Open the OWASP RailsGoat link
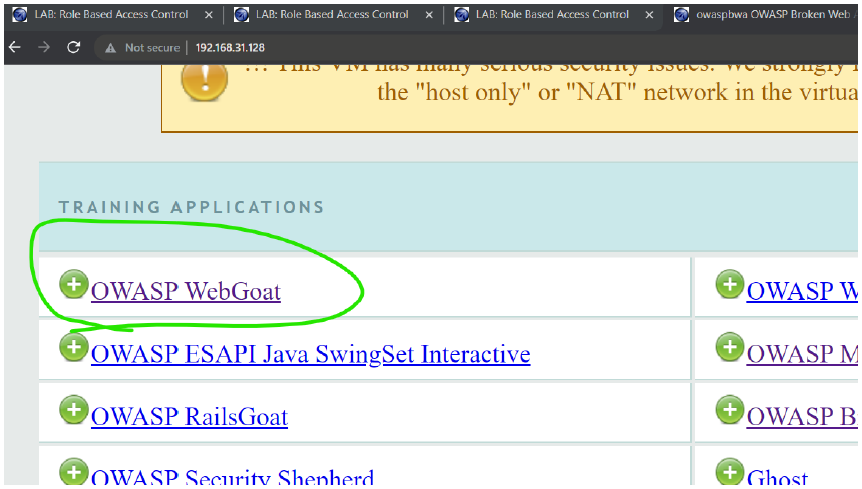The width and height of the screenshot is (862, 489). pyautogui.click(x=190, y=416)
